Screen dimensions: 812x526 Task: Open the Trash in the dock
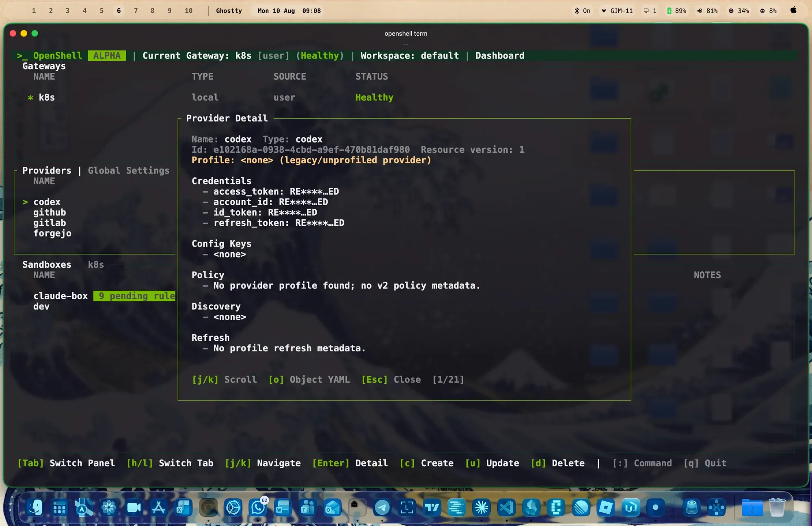(777, 507)
